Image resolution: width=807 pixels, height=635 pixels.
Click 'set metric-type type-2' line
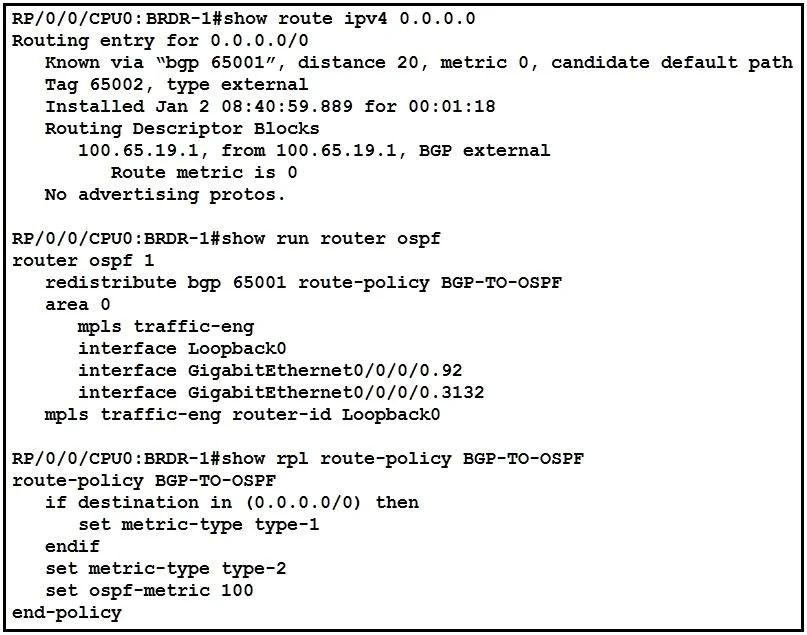click(165, 569)
